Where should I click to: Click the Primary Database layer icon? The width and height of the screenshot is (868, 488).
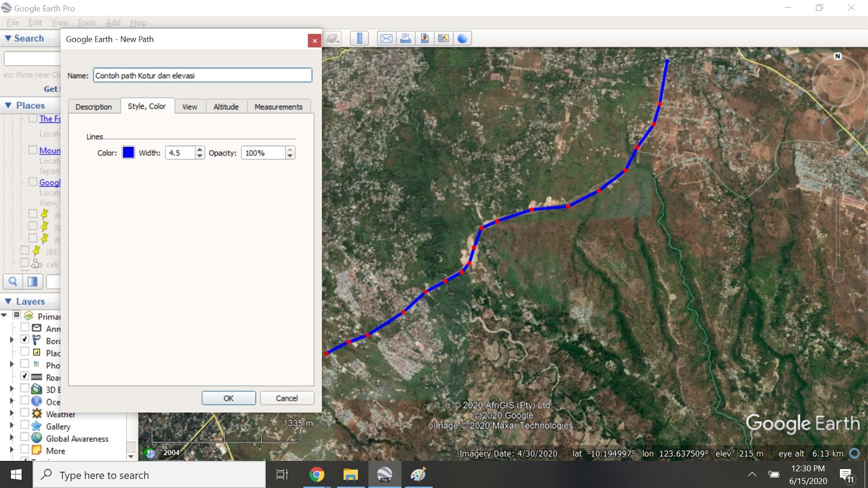29,316
